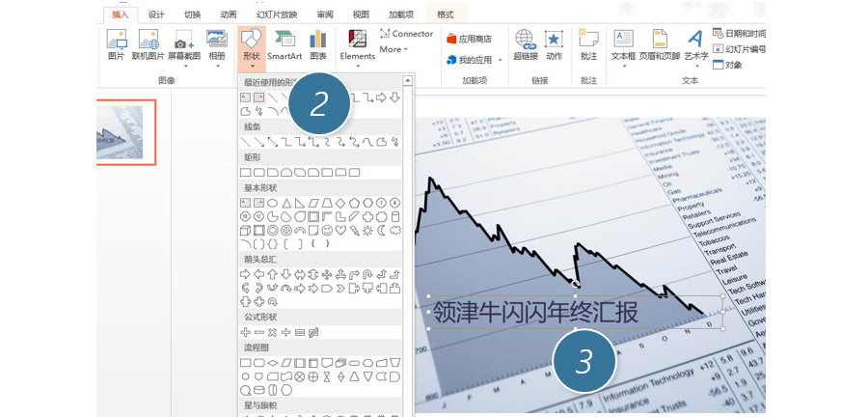Insert a chart with 图表 icon
Viewport: 868px width, 417px height.
click(x=317, y=40)
